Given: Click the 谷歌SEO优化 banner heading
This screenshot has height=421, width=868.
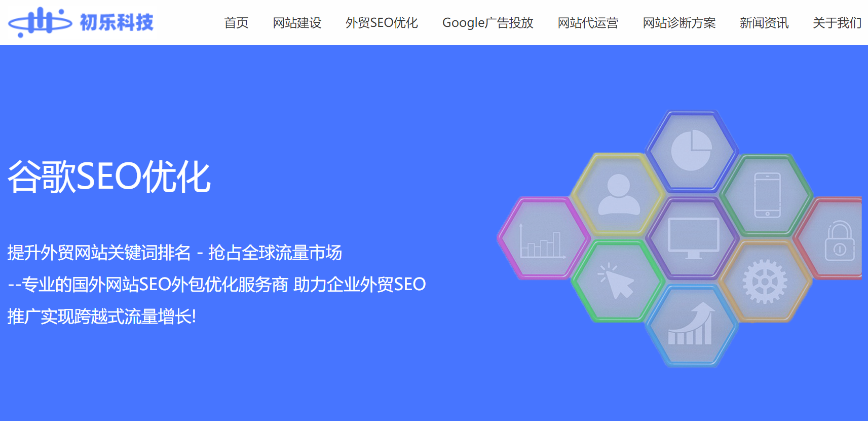Looking at the screenshot, I should [109, 177].
